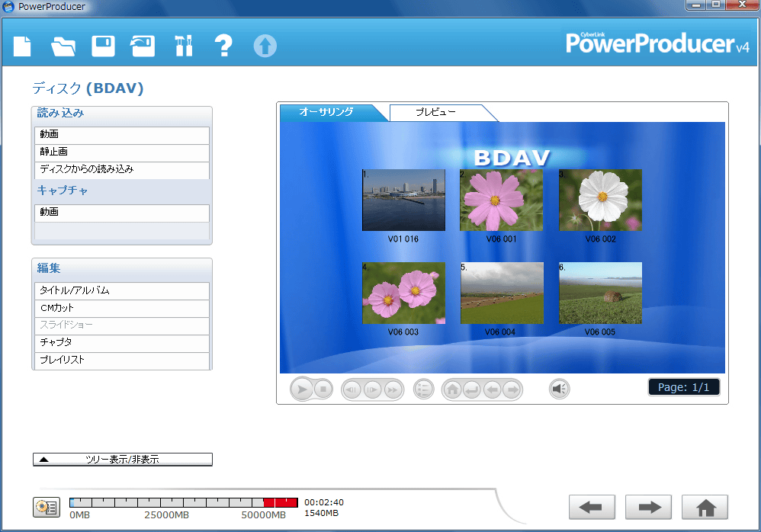This screenshot has height=532, width=761.
Task: Open タイトル/アルバム editing
Action: [x=122, y=290]
